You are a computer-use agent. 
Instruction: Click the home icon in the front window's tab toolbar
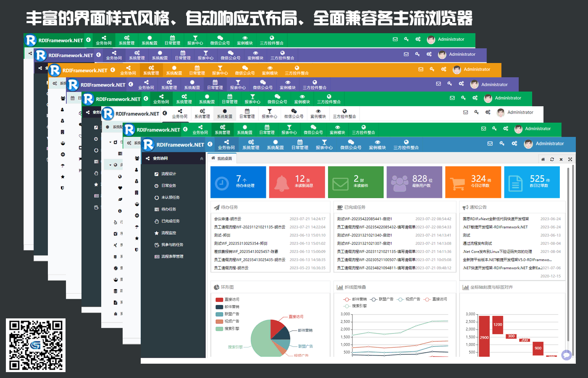(x=543, y=159)
